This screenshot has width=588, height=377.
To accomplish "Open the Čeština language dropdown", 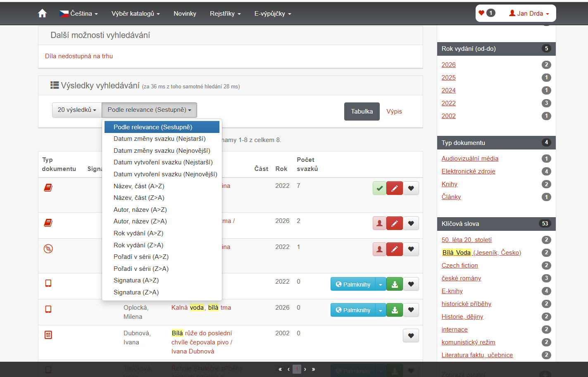I will click(79, 14).
